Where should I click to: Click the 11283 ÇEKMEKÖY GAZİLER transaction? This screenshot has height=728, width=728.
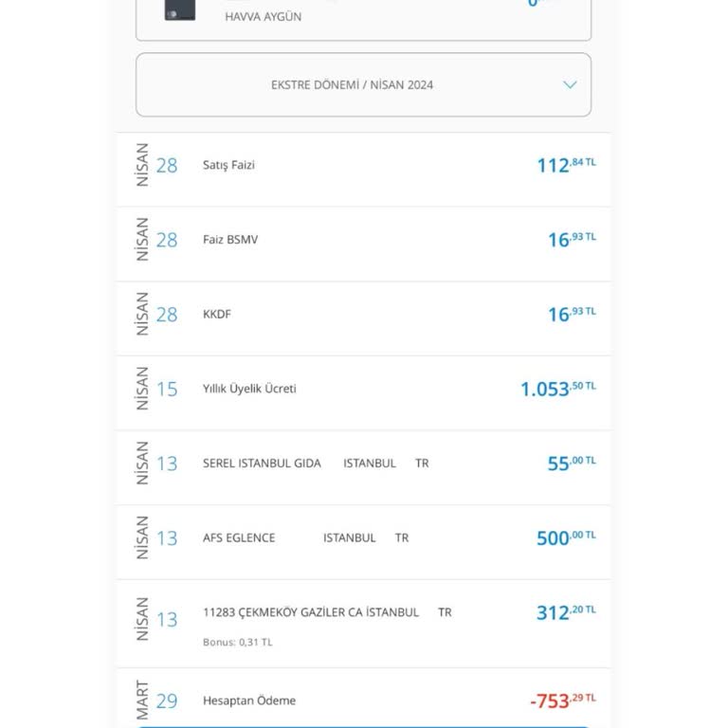coord(311,612)
